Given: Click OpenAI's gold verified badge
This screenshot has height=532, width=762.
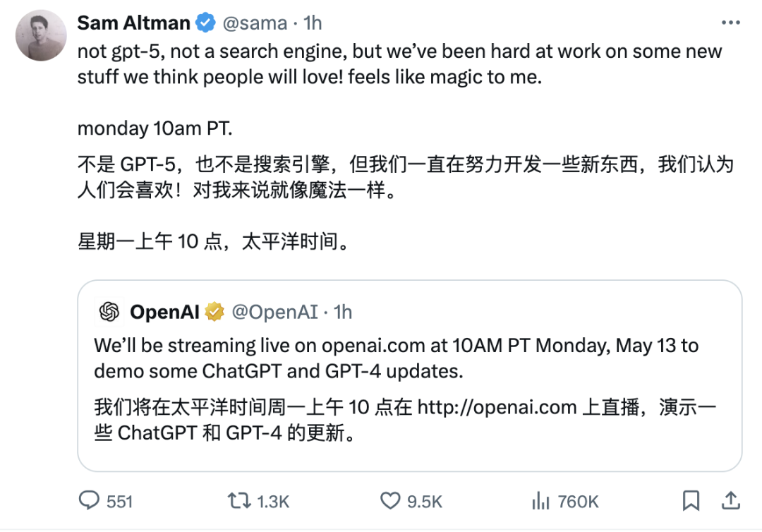Looking at the screenshot, I should point(214,312).
